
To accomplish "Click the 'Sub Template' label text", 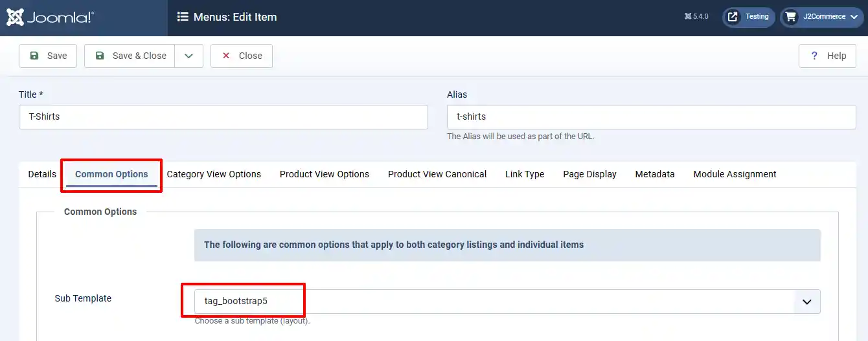I will point(83,298).
